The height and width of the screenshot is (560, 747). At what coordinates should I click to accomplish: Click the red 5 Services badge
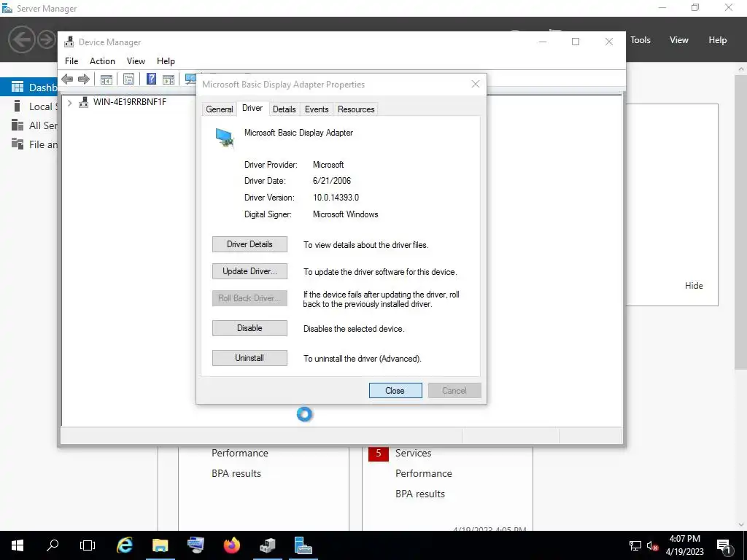click(x=379, y=453)
